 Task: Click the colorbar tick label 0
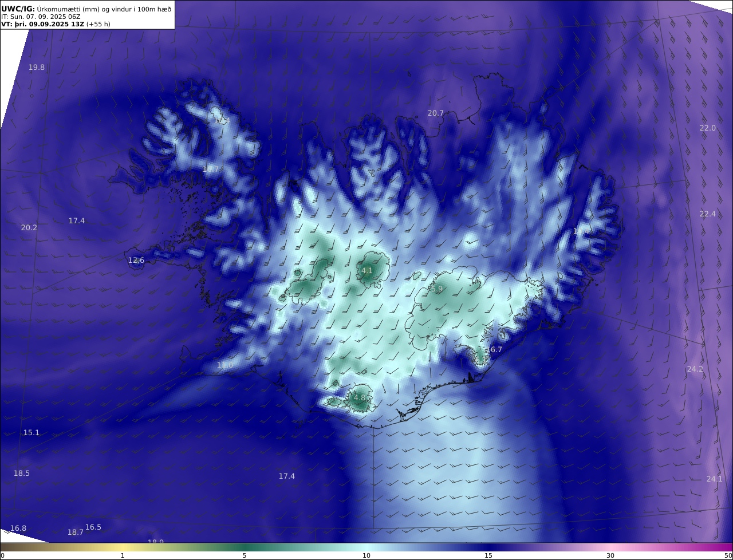pyautogui.click(x=2, y=555)
